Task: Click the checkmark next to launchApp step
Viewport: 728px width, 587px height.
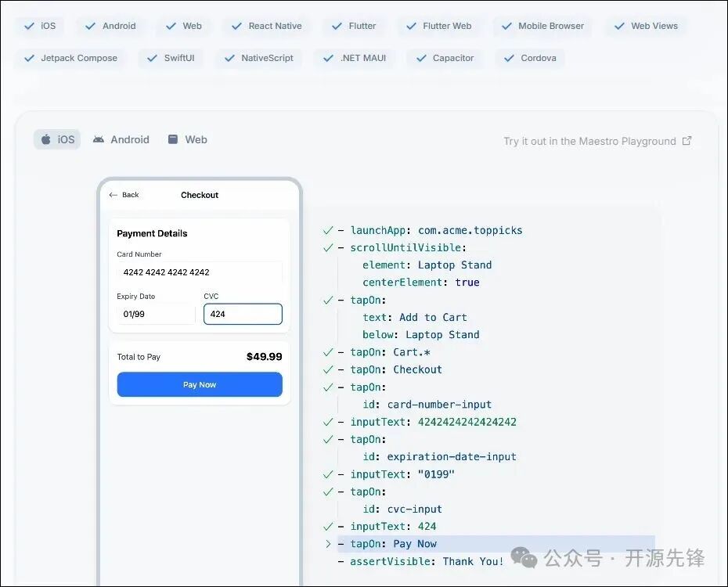Action: [328, 230]
